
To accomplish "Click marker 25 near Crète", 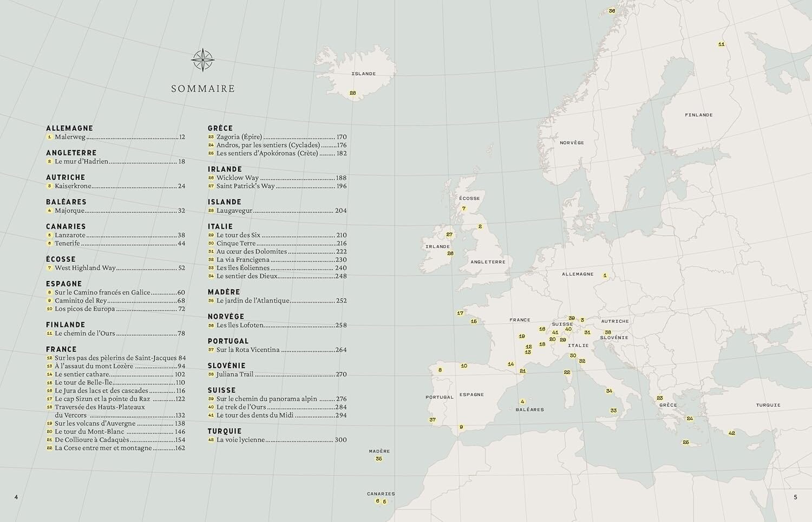I will pyautogui.click(x=686, y=442).
